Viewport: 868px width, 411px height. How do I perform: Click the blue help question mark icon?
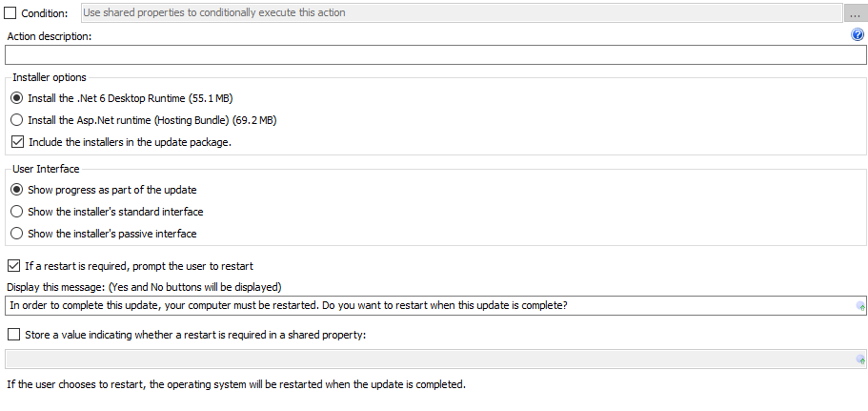(x=857, y=35)
